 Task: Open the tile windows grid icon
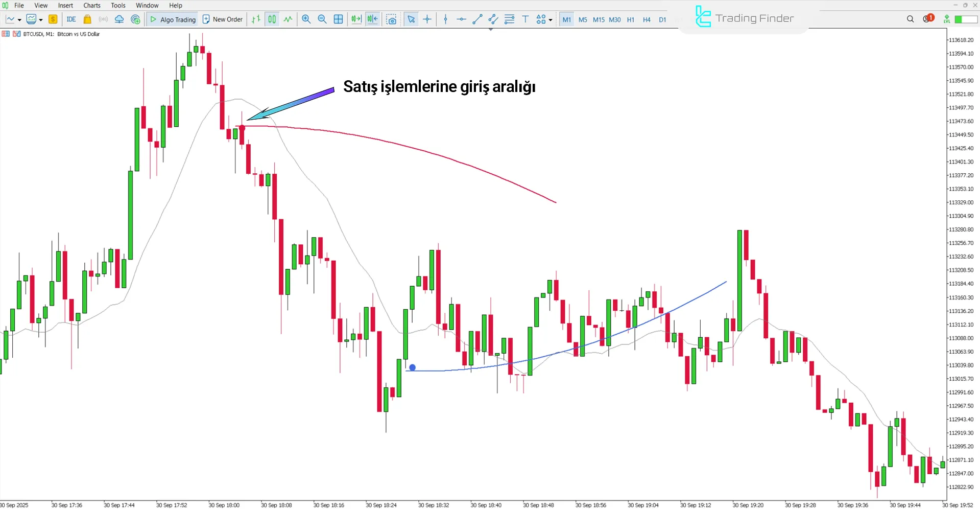338,19
